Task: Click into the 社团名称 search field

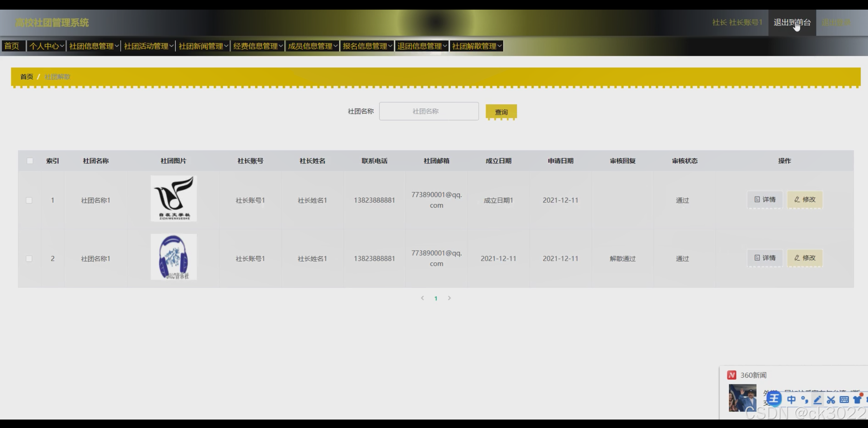Action: [429, 111]
